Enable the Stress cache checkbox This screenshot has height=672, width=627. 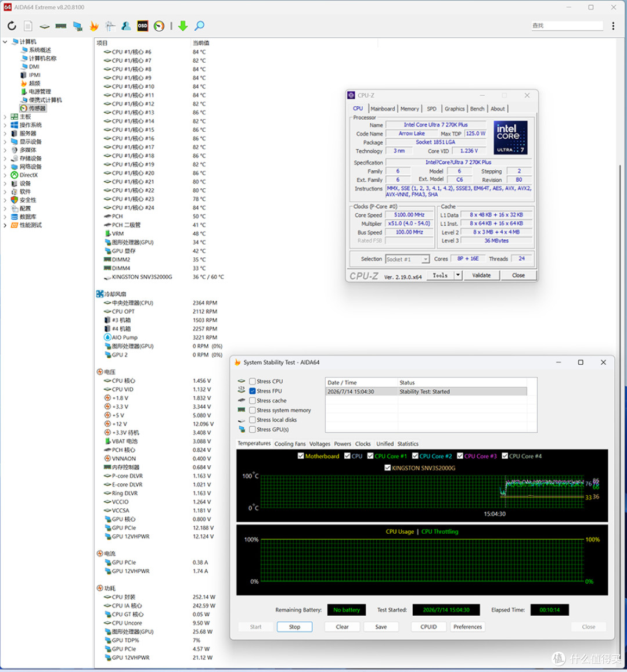(x=253, y=400)
